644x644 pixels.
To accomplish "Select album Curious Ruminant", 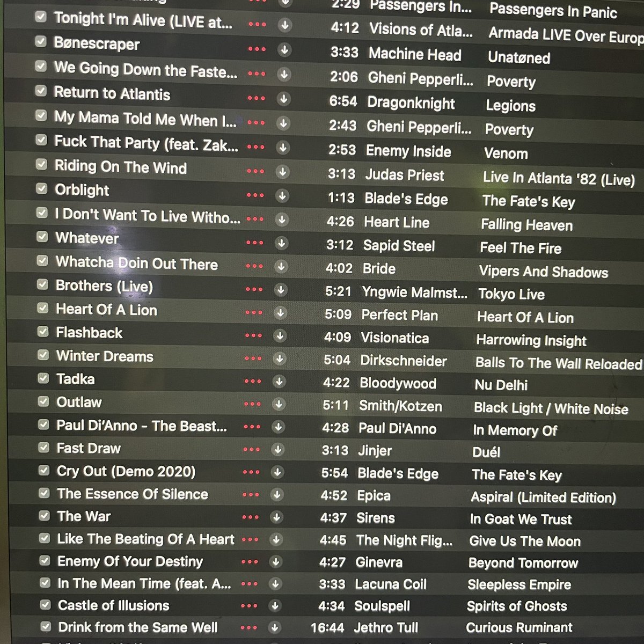I will tap(519, 627).
